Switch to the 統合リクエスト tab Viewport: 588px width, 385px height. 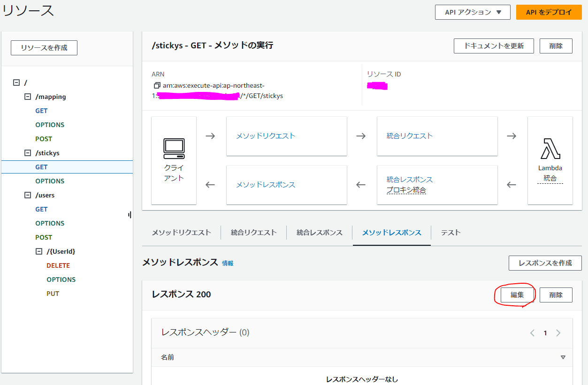click(253, 232)
